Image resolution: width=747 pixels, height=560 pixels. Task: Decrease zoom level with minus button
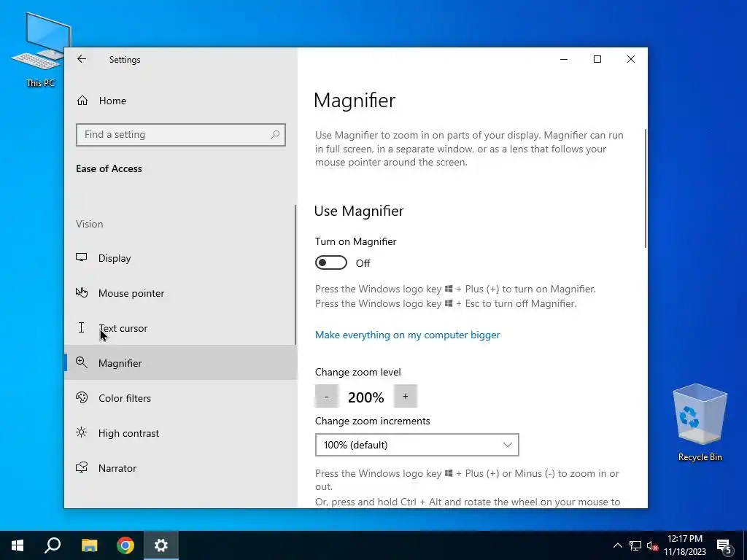[x=327, y=396]
